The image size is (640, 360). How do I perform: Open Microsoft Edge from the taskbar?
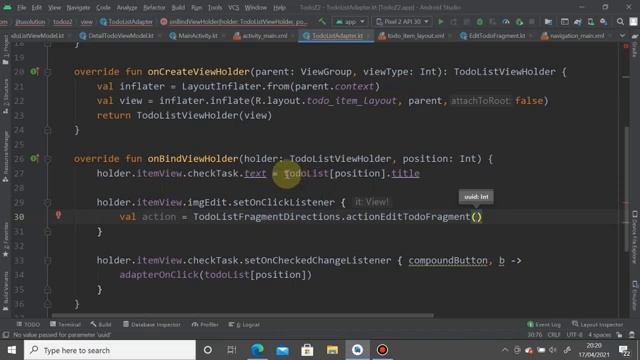pos(257,350)
